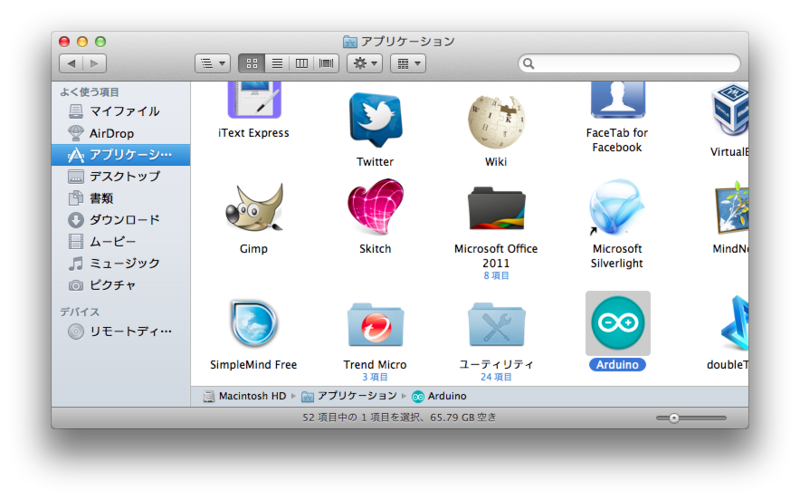Open マイファイル in the sidebar
The width and height of the screenshot is (800, 500).
pyautogui.click(x=121, y=111)
